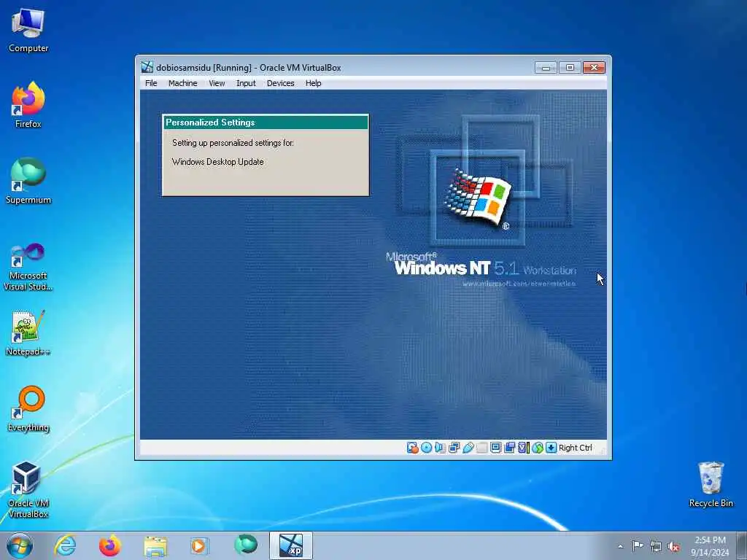Click the Windows logo in the VM
747x560 pixels.
click(x=479, y=198)
